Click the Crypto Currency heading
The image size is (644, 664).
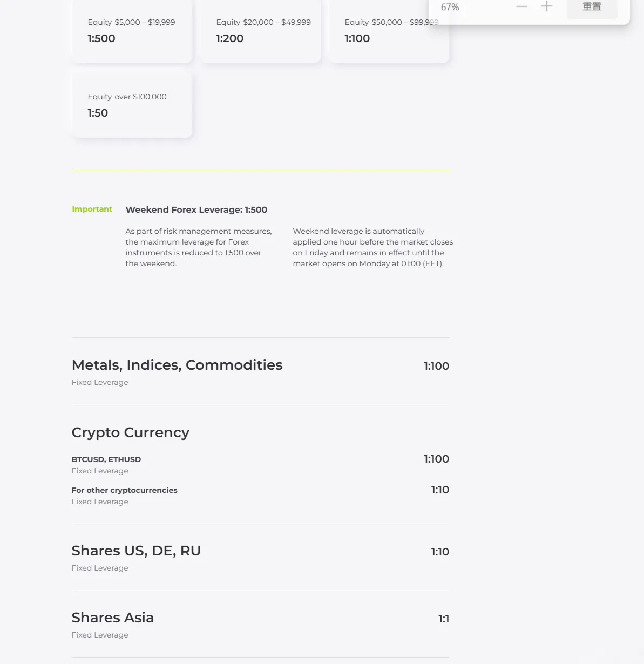[131, 432]
